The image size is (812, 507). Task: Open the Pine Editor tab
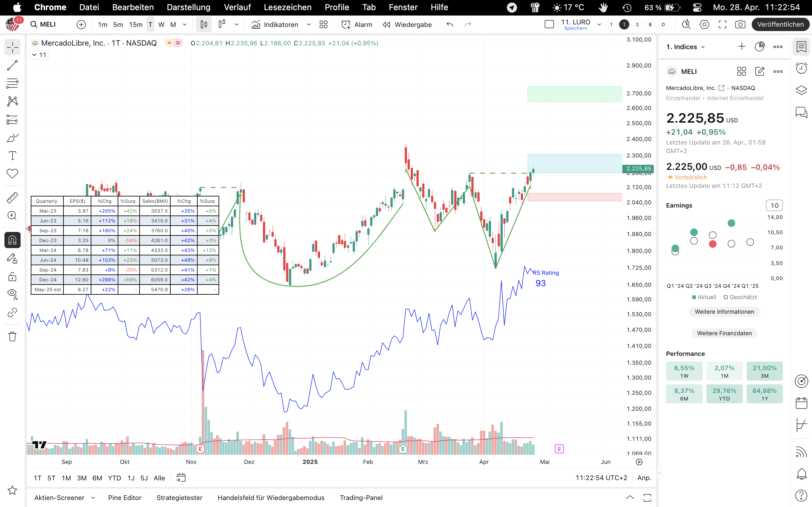(124, 497)
